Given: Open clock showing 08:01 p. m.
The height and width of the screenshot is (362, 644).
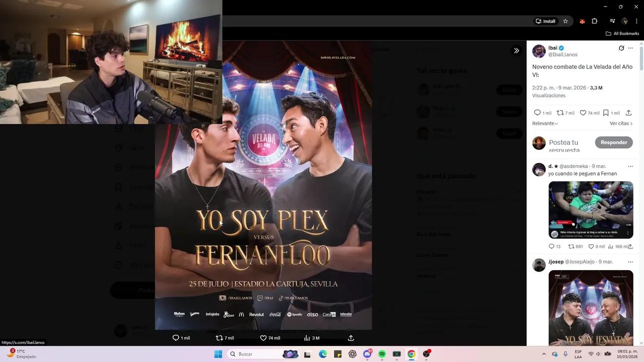Looking at the screenshot, I should (x=627, y=354).
